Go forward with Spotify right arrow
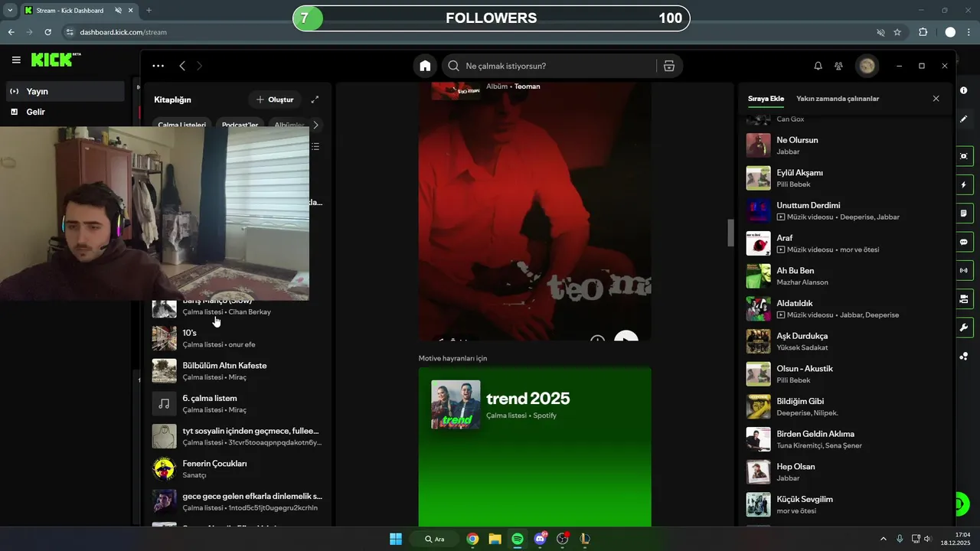This screenshot has width=980, height=551. pos(200,66)
